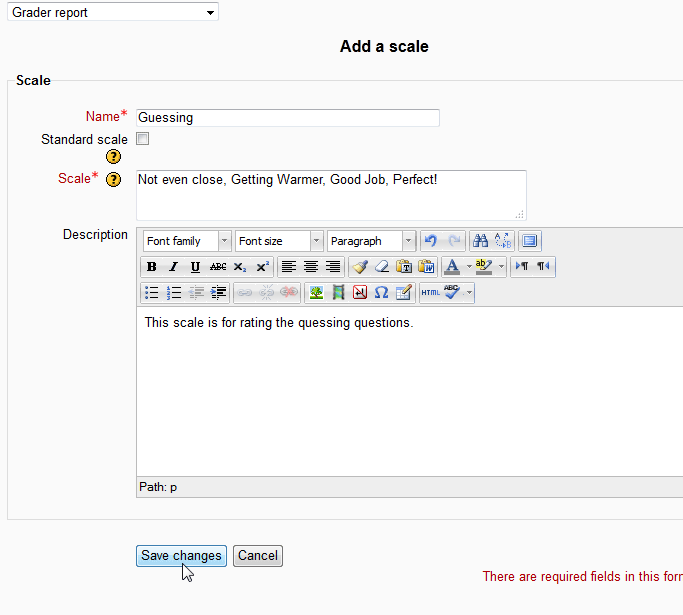Open Find binoculars icon
The image size is (683, 615).
(x=480, y=241)
